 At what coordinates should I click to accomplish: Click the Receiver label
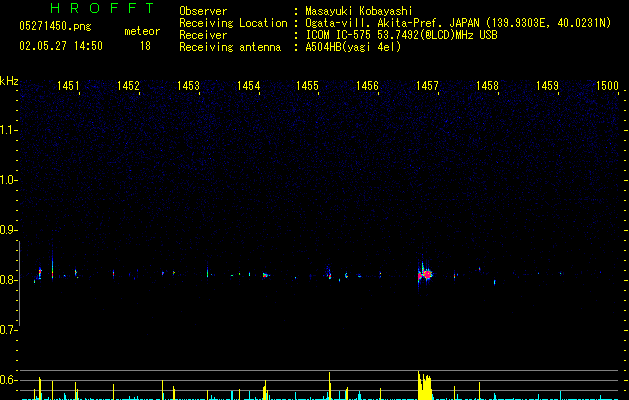coord(203,35)
